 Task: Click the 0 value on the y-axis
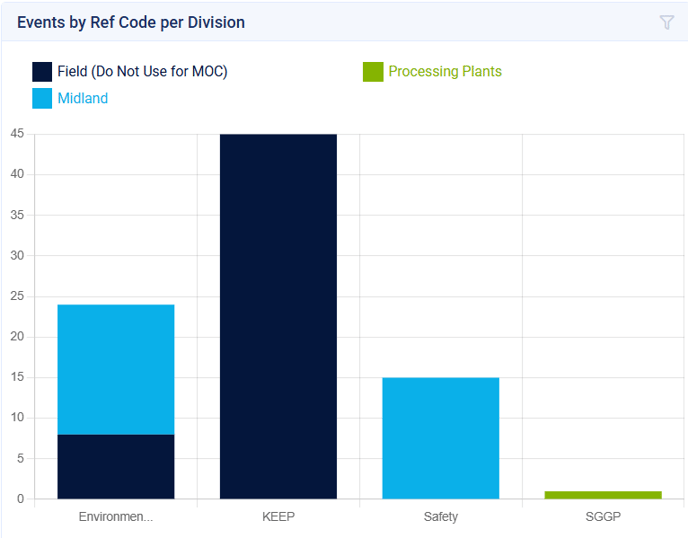pyautogui.click(x=20, y=499)
